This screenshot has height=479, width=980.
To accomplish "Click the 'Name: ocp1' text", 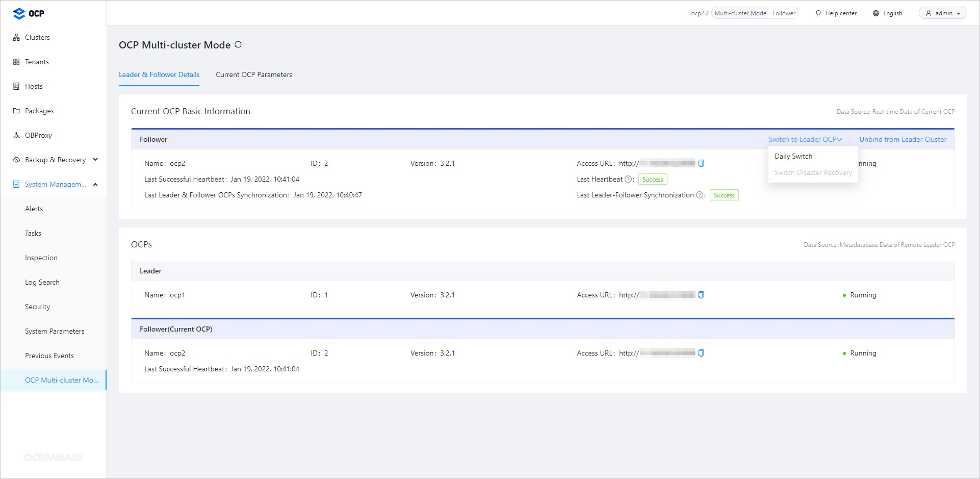I will 165,295.
